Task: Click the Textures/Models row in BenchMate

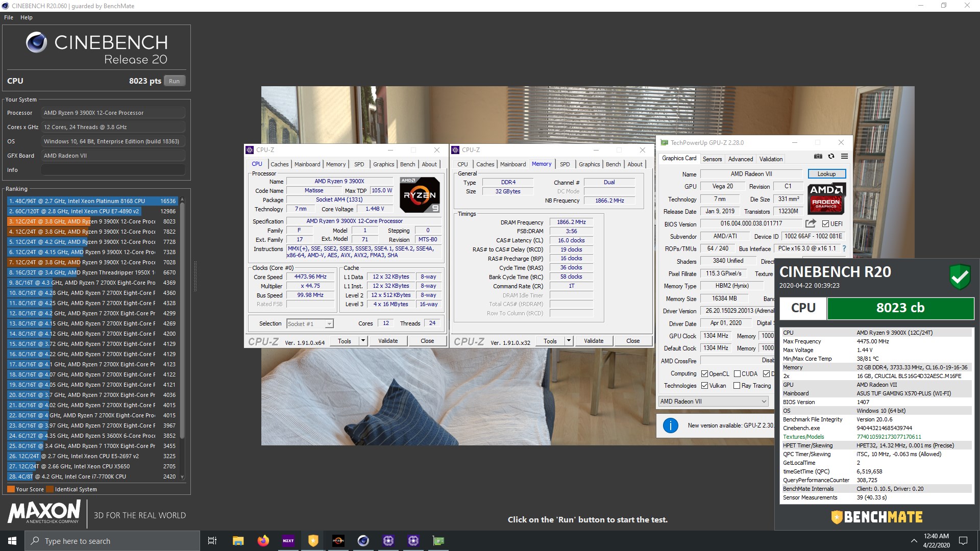Action: click(x=877, y=437)
